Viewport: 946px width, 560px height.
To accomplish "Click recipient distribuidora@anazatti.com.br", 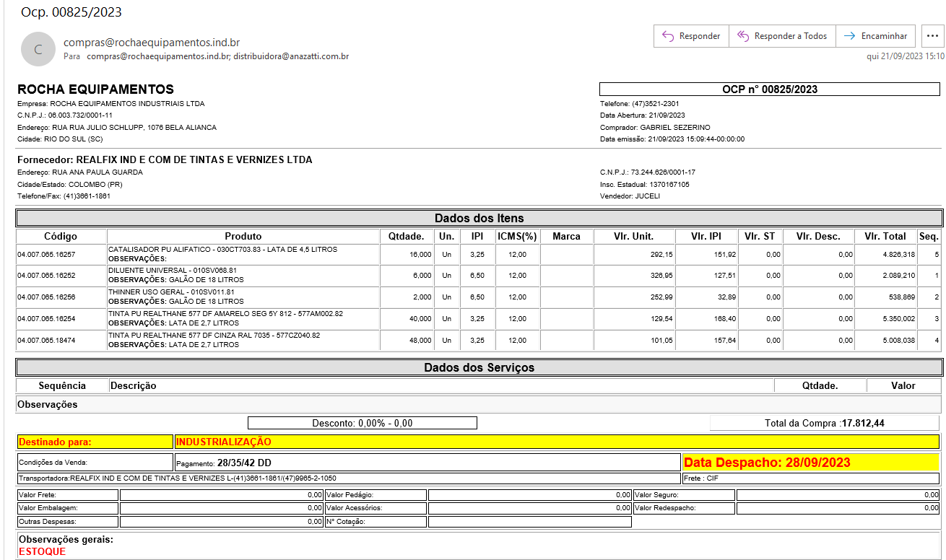I will coord(291,56).
